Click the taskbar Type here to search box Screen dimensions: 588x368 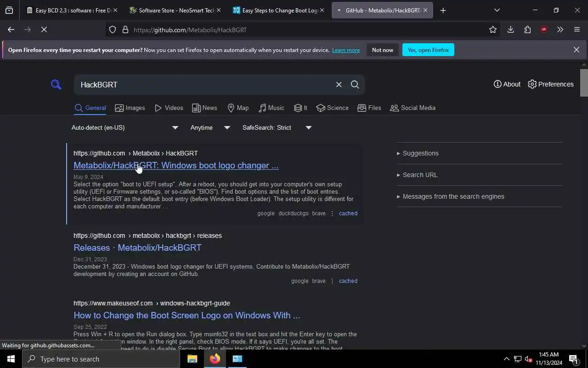point(101,359)
